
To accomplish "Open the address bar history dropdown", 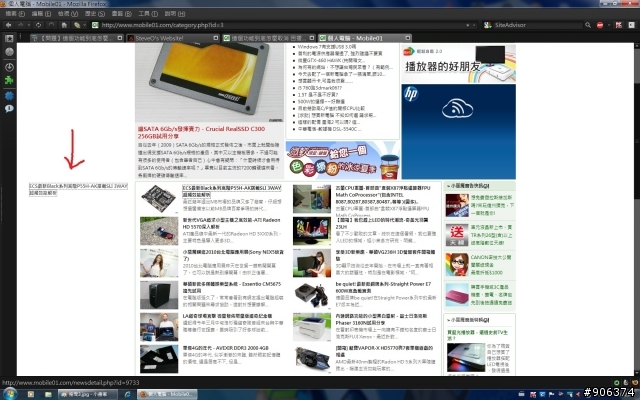I will tap(474, 25).
